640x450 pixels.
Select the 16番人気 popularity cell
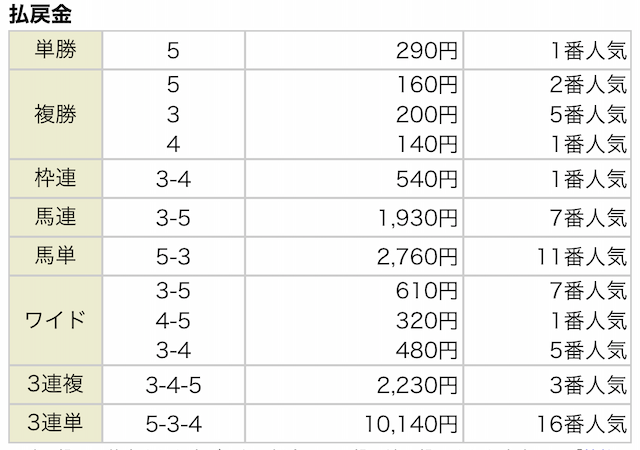580,424
